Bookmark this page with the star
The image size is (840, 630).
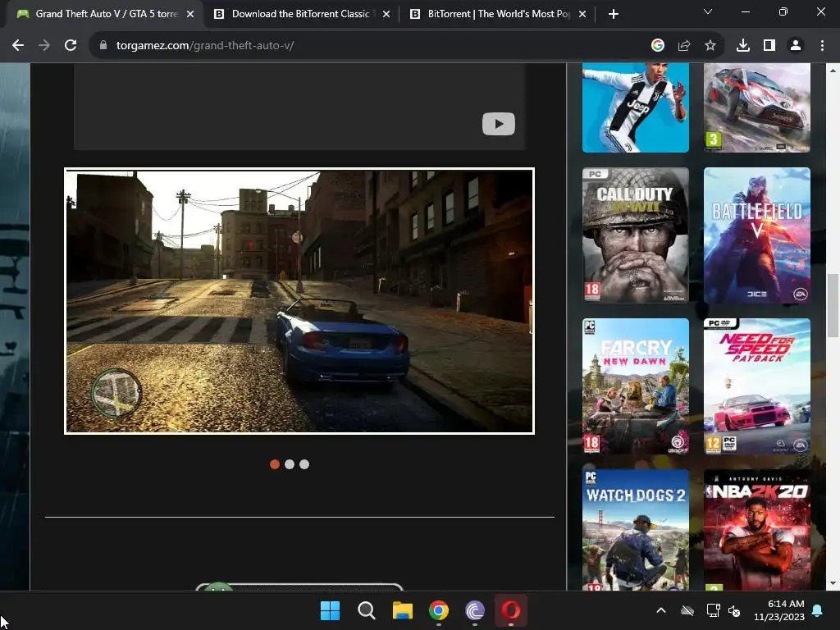click(x=710, y=46)
